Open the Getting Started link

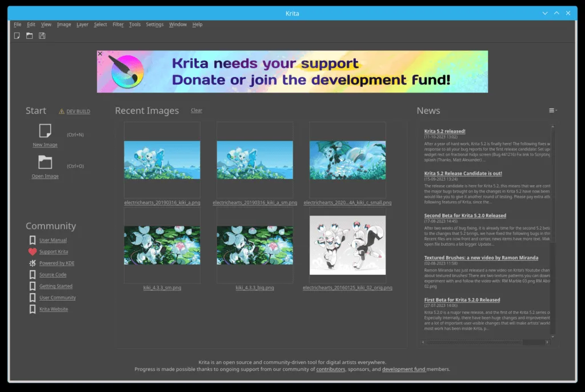55,286
